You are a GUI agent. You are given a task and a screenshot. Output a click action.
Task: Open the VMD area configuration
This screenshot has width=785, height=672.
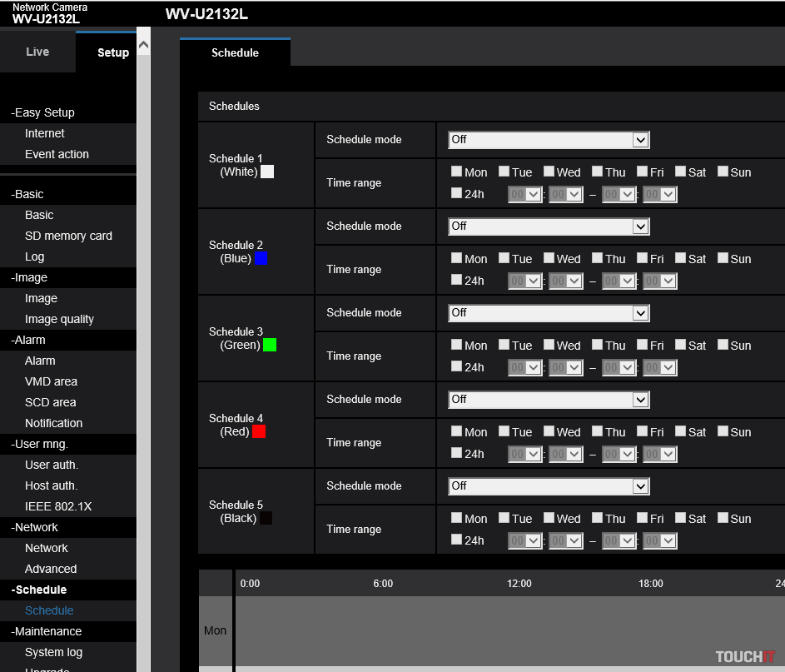[x=52, y=381]
